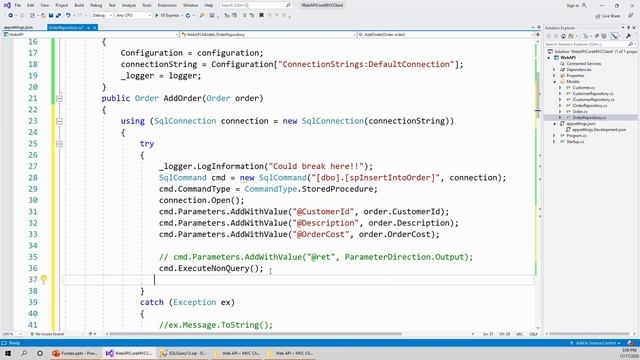Select Startup.cs in Solution Explorer
This screenshot has height=360, width=640.
coord(575,142)
